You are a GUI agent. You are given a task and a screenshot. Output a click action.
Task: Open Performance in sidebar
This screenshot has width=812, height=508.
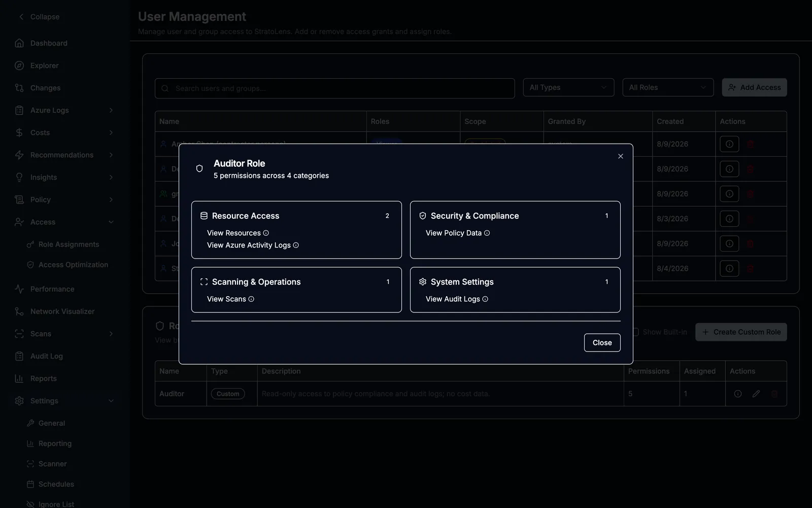52,289
